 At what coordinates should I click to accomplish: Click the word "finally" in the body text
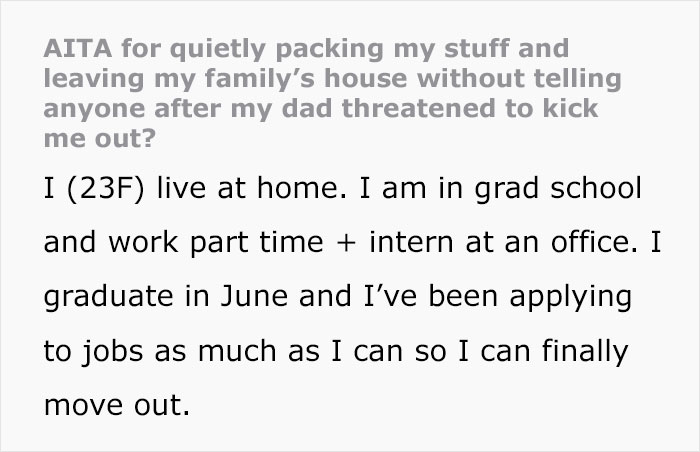click(x=585, y=352)
